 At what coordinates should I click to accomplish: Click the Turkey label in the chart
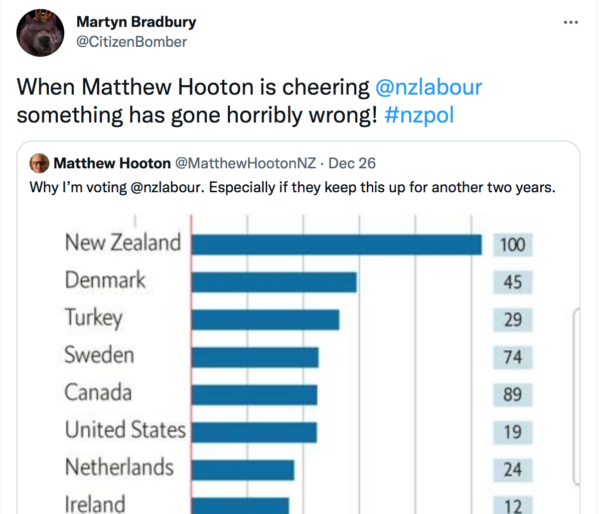pos(93,318)
